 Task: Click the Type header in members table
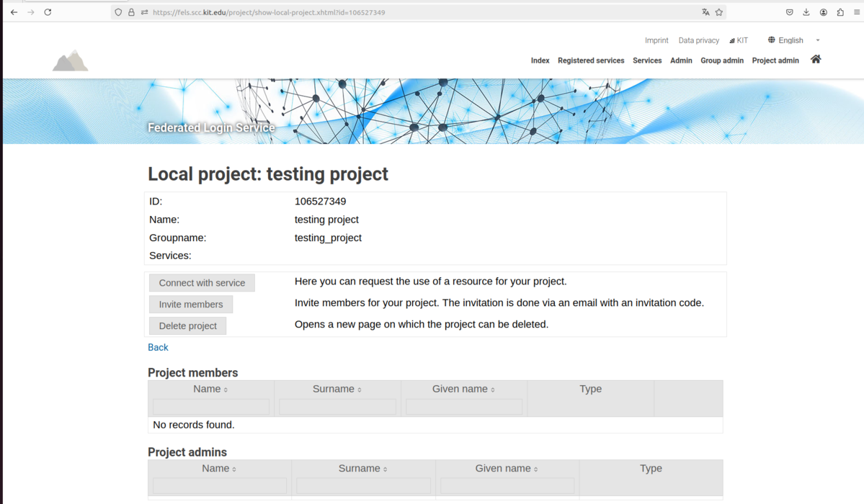click(590, 389)
